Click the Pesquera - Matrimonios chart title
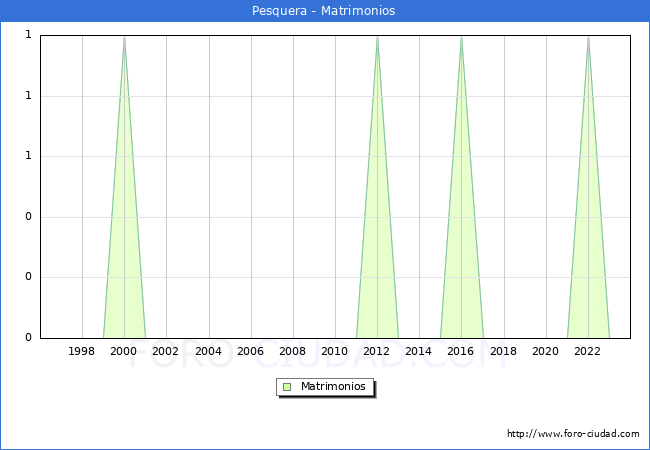650x450 pixels. point(325,11)
